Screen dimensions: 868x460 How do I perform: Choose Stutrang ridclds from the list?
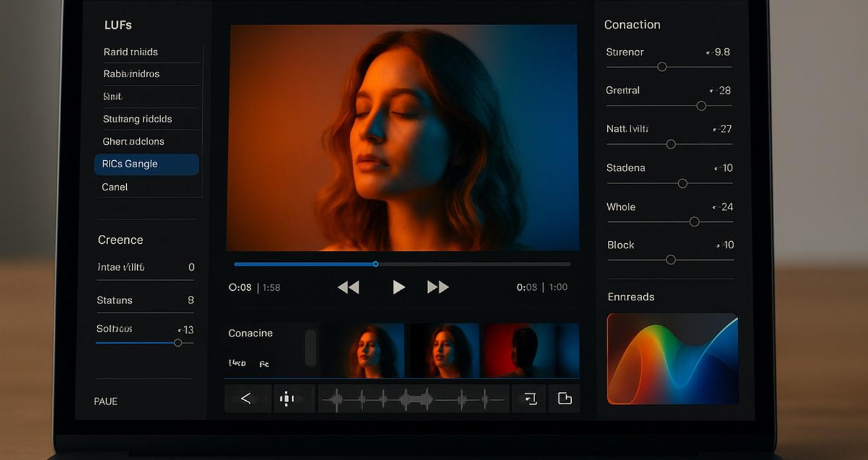pos(137,119)
